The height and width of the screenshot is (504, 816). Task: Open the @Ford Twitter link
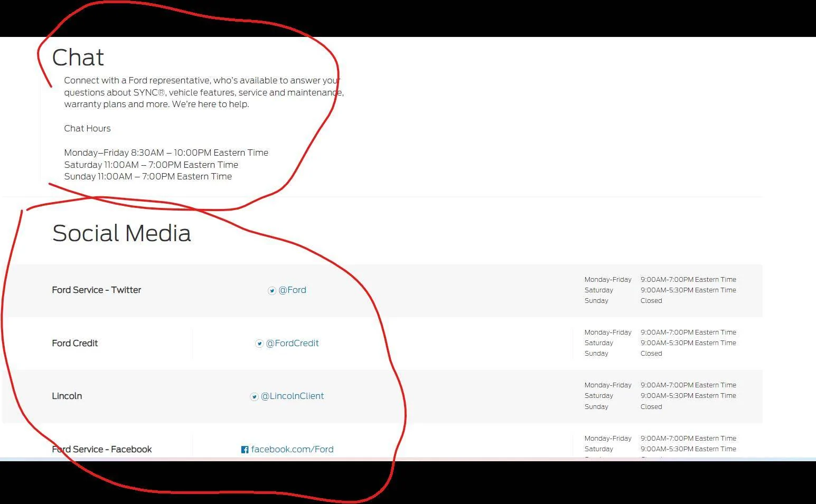coord(292,290)
